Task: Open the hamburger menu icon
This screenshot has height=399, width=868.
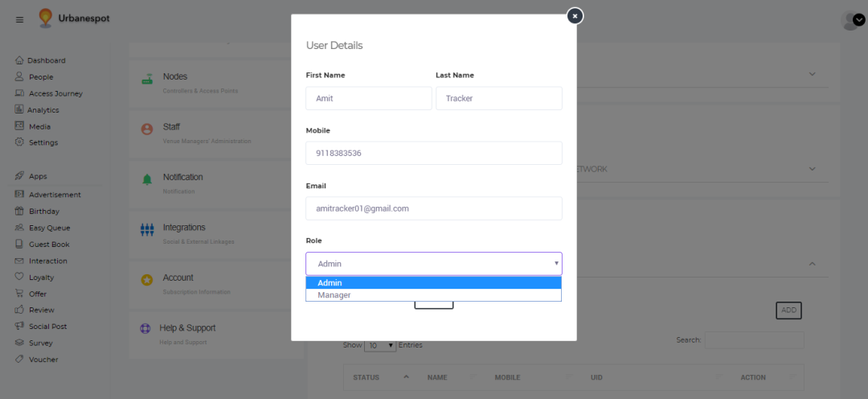Action: tap(20, 19)
